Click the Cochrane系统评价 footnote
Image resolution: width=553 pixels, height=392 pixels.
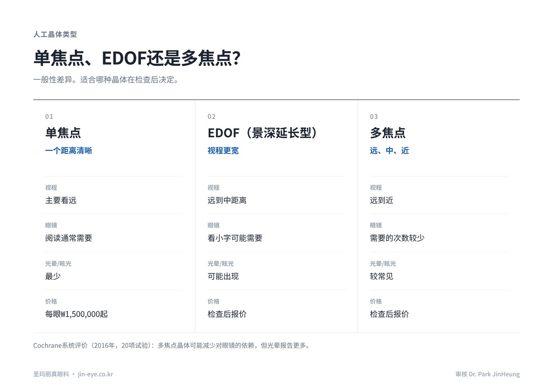(171, 345)
